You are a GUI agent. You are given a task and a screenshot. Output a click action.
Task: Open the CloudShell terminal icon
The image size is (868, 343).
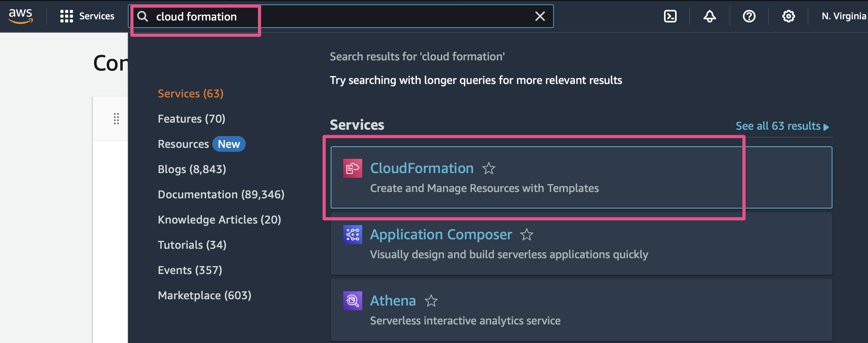tap(670, 16)
